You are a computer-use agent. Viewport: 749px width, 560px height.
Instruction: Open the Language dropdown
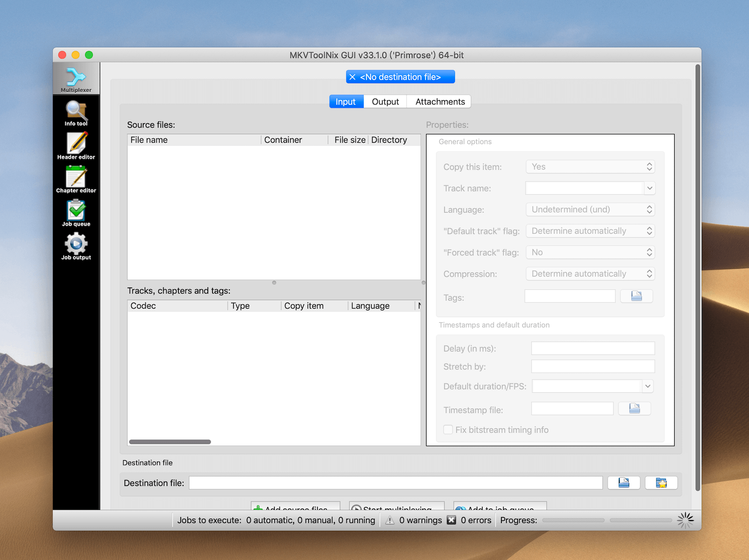590,210
